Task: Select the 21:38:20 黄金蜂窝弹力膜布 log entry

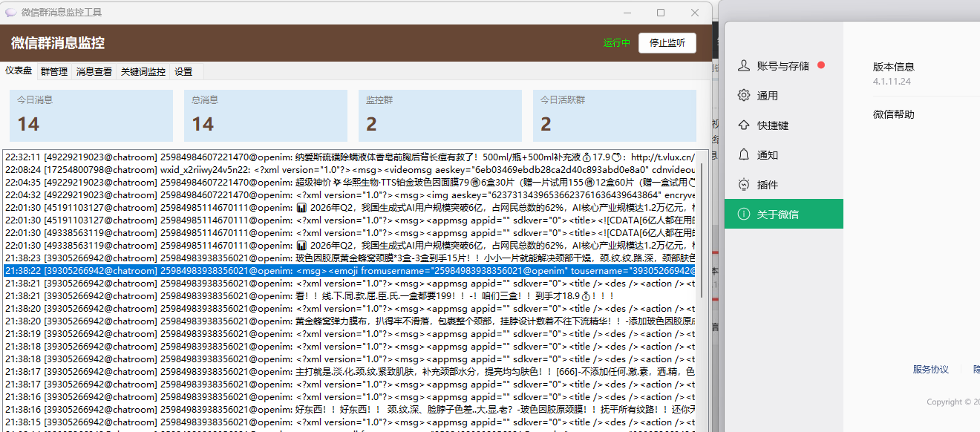Action: pos(350,321)
